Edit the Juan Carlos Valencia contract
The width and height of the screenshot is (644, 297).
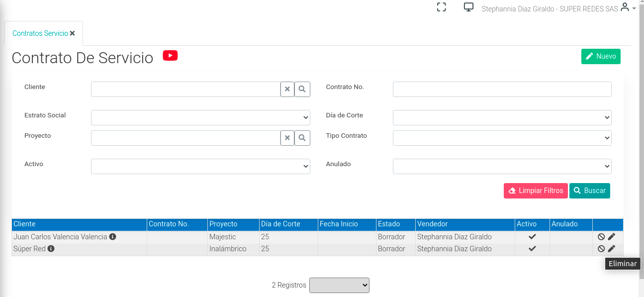[612, 237]
